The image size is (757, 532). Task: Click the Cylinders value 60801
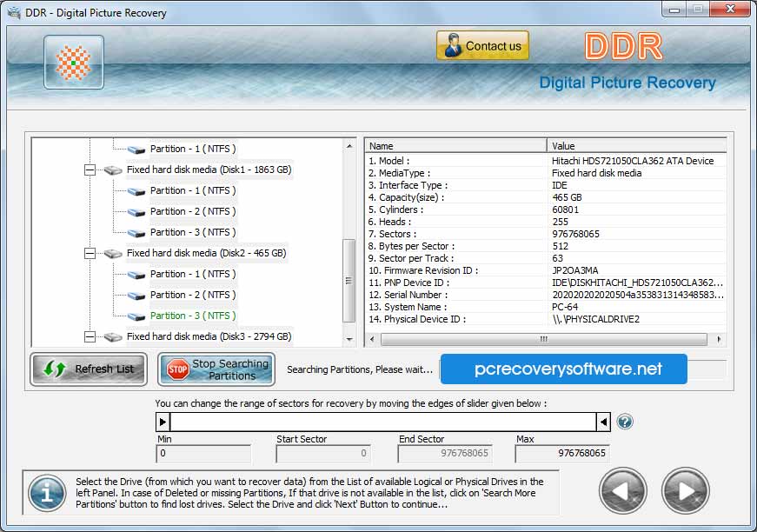[565, 209]
